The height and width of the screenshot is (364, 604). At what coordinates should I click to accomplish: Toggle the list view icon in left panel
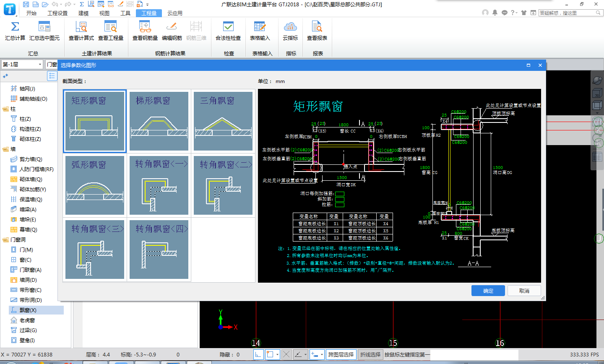[x=52, y=76]
